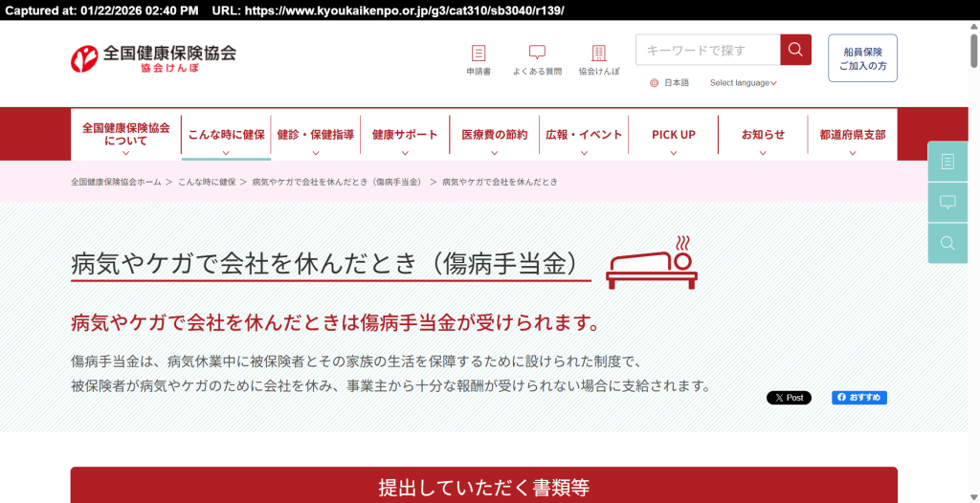Expand the 医療費の節約 menu

click(495, 134)
